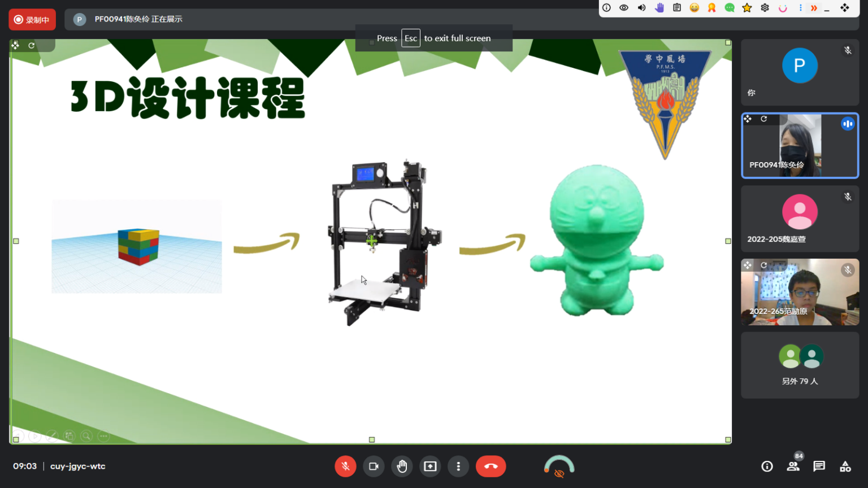Open the gear settings icon in the extension toolbar
868x488 pixels.
[x=765, y=8]
